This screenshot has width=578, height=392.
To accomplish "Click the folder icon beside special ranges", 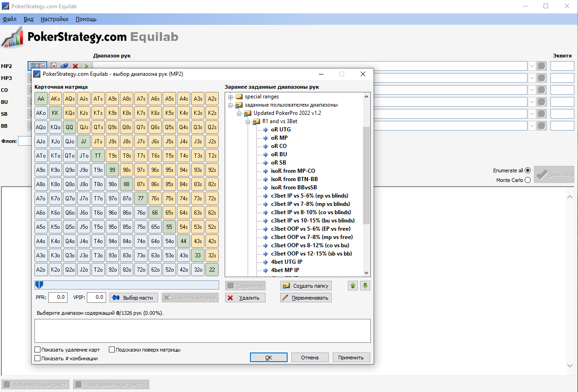I will [239, 97].
